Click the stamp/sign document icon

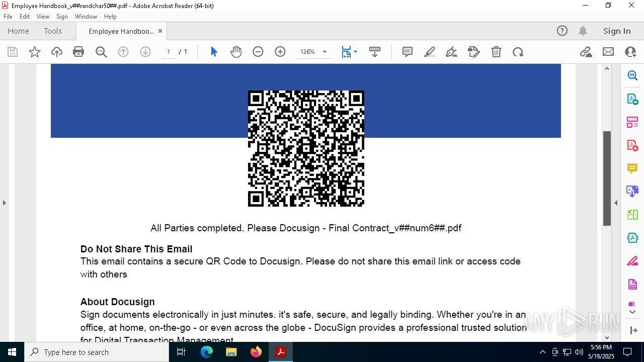473,52
